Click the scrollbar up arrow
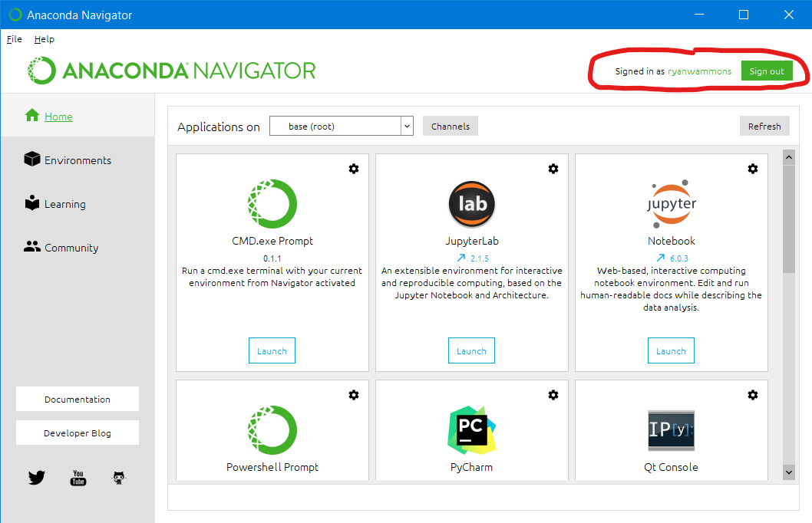Screen dimensions: 812x523 click(x=789, y=157)
